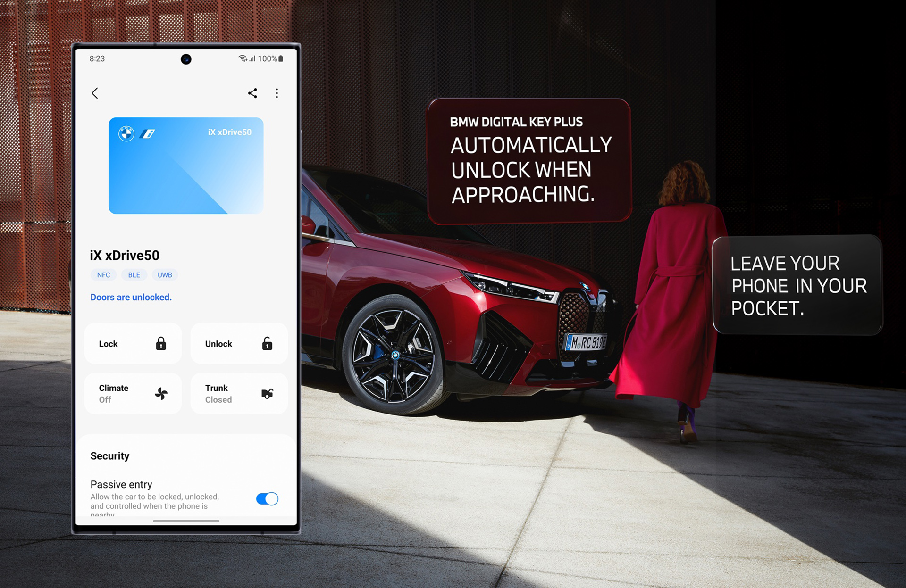Tap the Lock button control
This screenshot has width=906, height=588.
click(130, 343)
